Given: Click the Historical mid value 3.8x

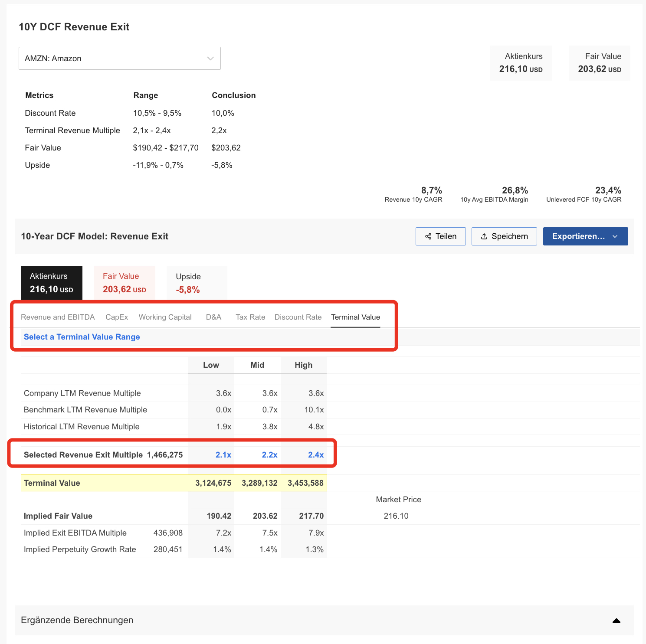Looking at the screenshot, I should (x=270, y=427).
